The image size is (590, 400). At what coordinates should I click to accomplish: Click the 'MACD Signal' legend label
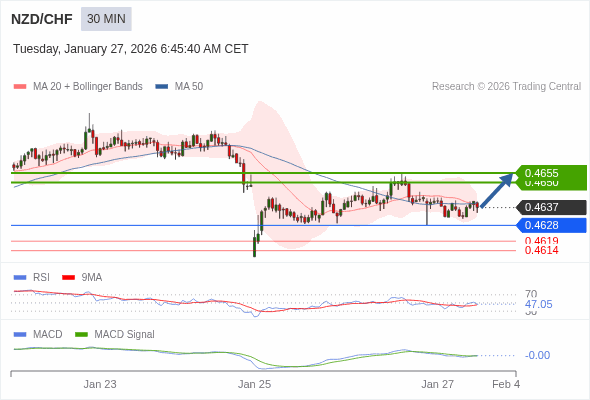pos(125,335)
